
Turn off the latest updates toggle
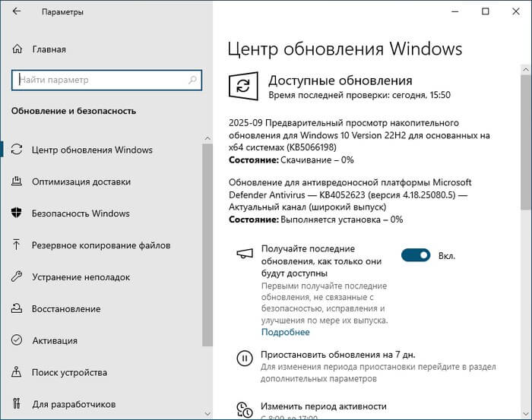pyautogui.click(x=415, y=256)
